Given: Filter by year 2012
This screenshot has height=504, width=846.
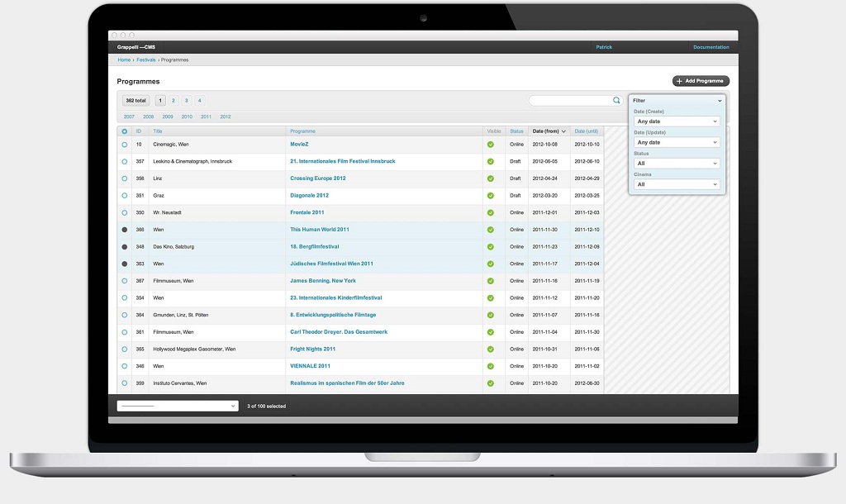Looking at the screenshot, I should pos(226,116).
